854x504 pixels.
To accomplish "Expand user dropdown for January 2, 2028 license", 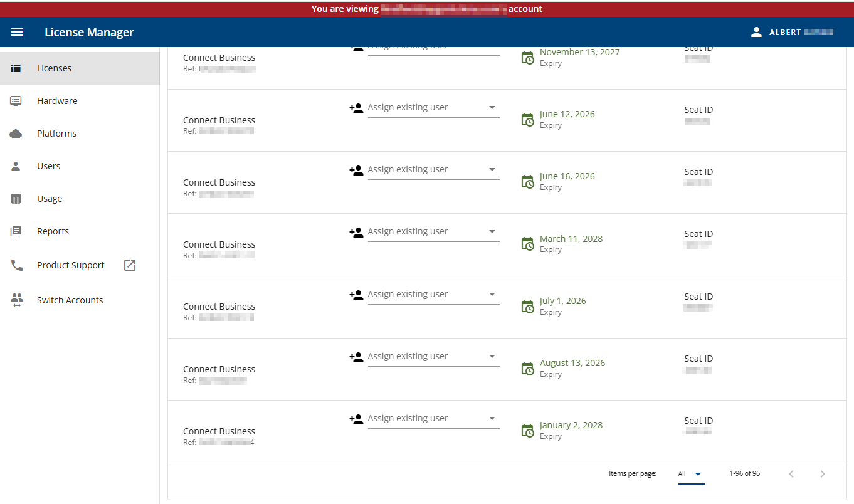I will (x=492, y=419).
